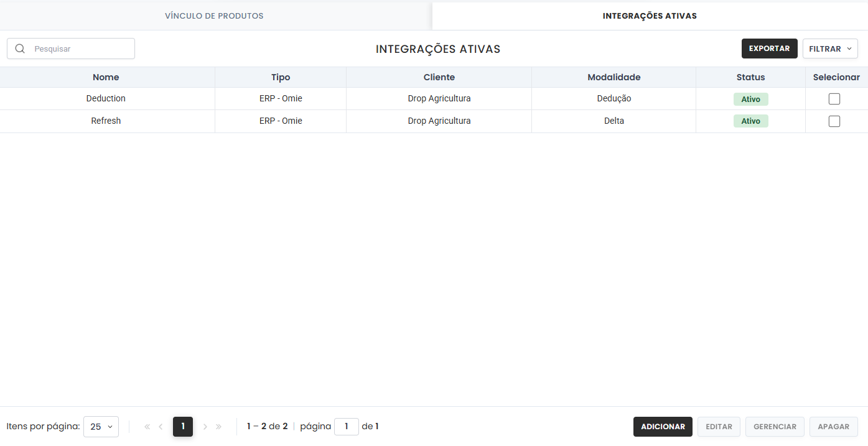Sort by the Status column header
Screen dimensions: 868x446
point(751,77)
